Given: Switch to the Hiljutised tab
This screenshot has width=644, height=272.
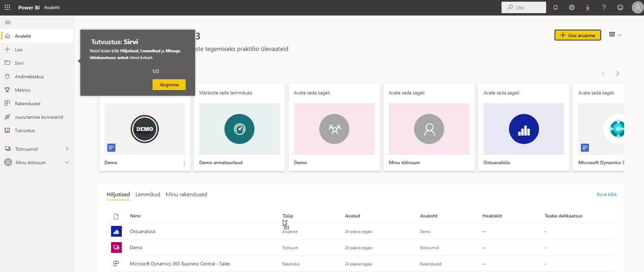Looking at the screenshot, I should pos(118,194).
